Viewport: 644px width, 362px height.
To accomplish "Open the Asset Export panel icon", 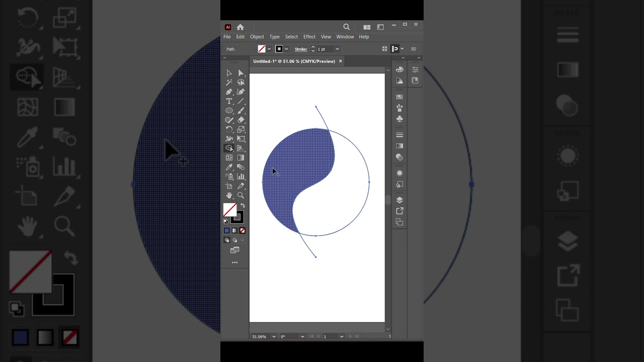I will (399, 211).
